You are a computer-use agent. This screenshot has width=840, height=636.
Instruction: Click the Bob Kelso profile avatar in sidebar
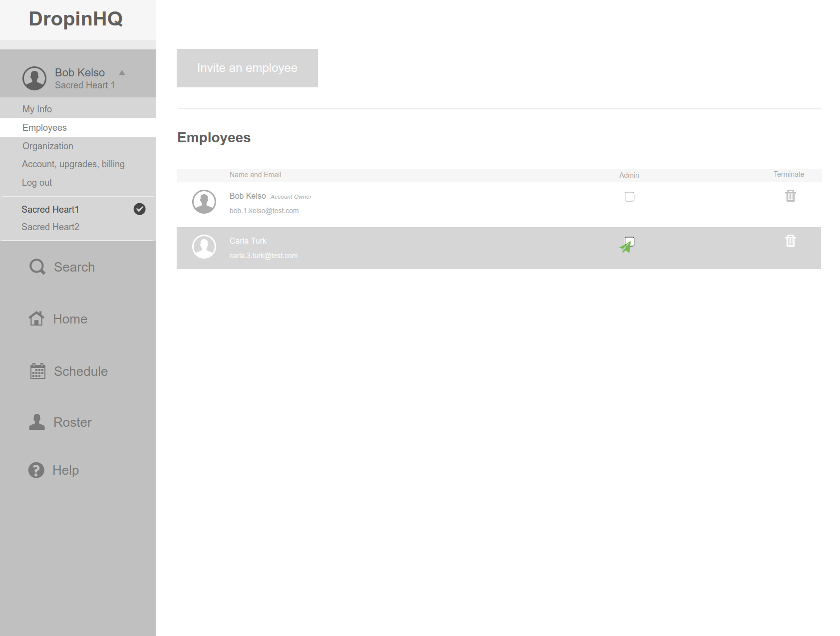click(x=34, y=78)
